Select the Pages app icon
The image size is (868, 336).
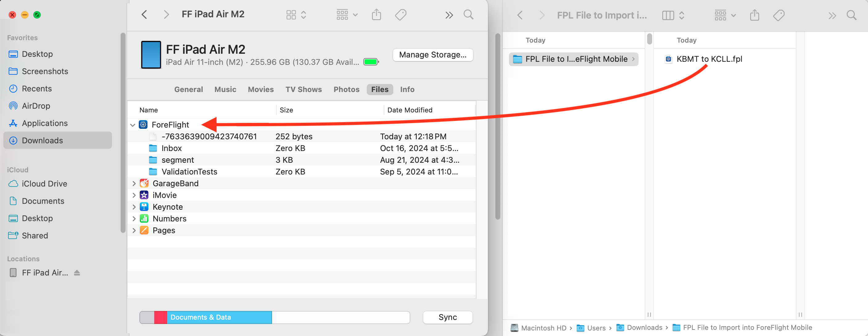144,230
